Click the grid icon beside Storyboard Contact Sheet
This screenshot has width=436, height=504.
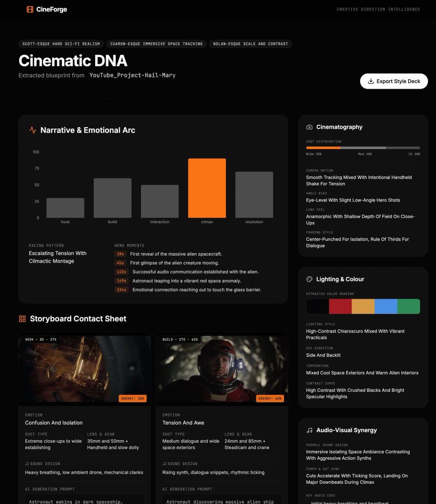coord(22,319)
